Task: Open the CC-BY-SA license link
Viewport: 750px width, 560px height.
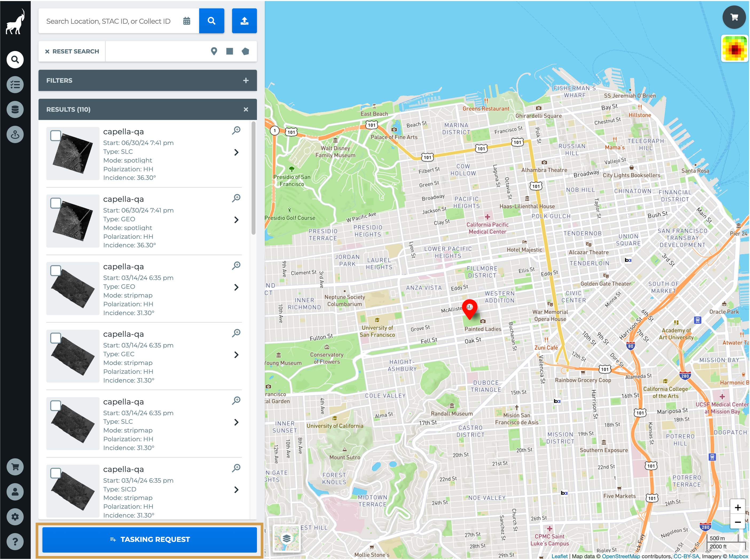Action: pos(686,556)
